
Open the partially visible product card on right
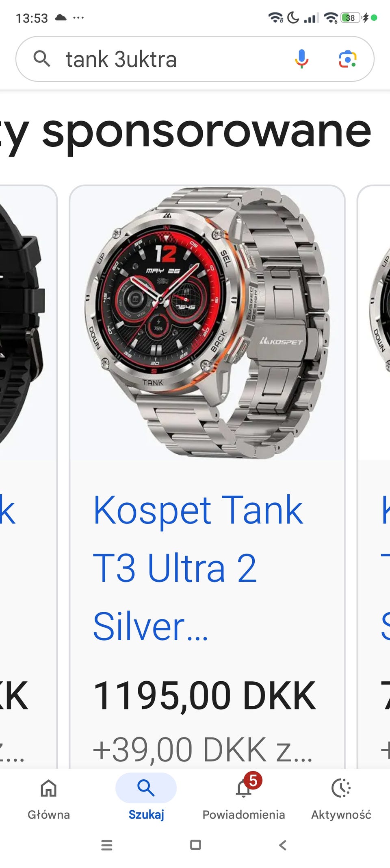(374, 476)
